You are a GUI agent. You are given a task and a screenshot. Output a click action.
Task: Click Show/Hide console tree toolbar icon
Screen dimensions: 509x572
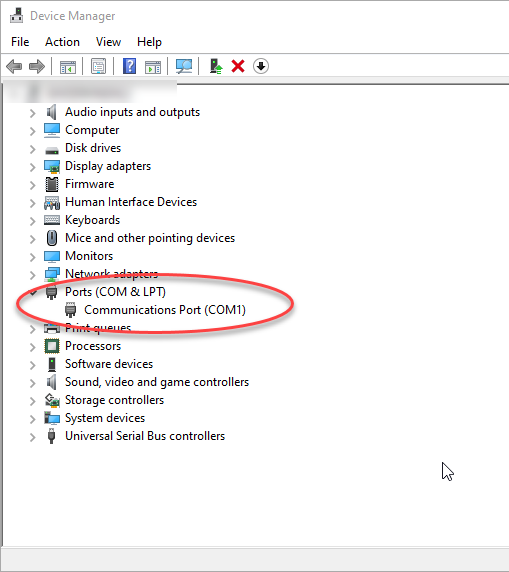[x=68, y=66]
